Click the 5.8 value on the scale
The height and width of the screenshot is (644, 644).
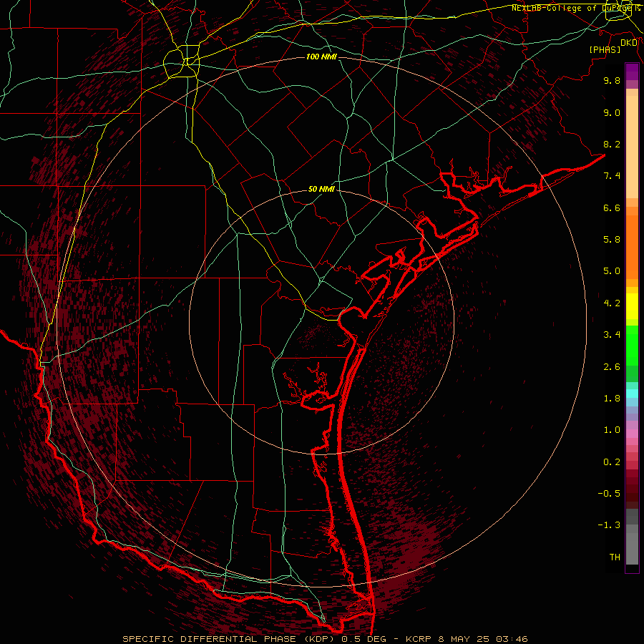[x=612, y=240]
